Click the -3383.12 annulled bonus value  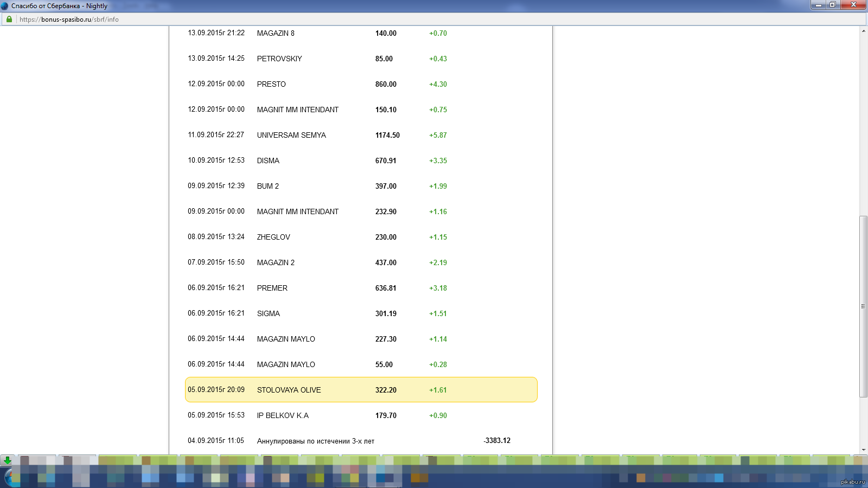pyautogui.click(x=497, y=440)
